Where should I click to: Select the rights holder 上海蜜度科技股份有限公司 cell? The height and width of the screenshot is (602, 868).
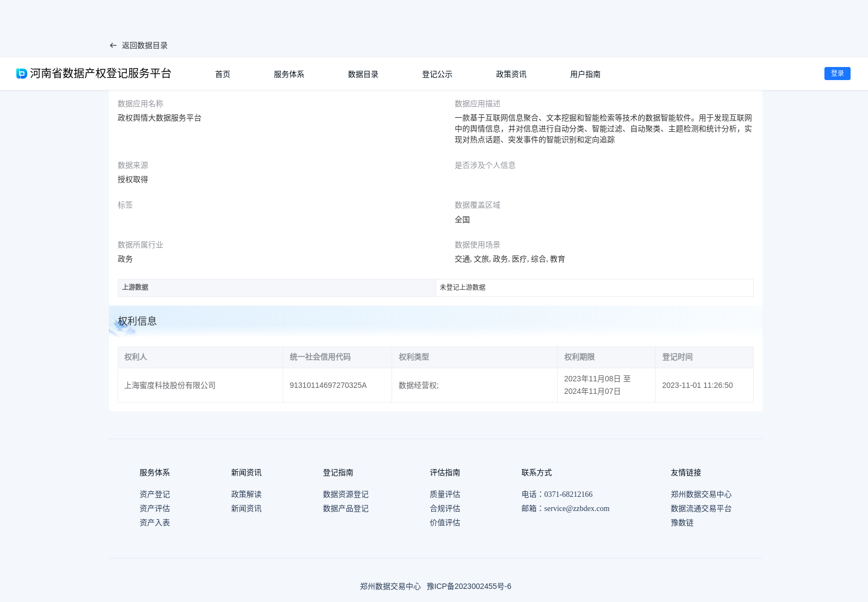[200, 385]
